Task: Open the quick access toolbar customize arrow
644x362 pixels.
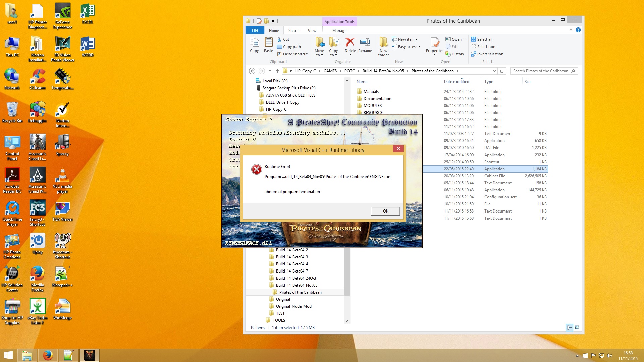Action: pyautogui.click(x=273, y=21)
